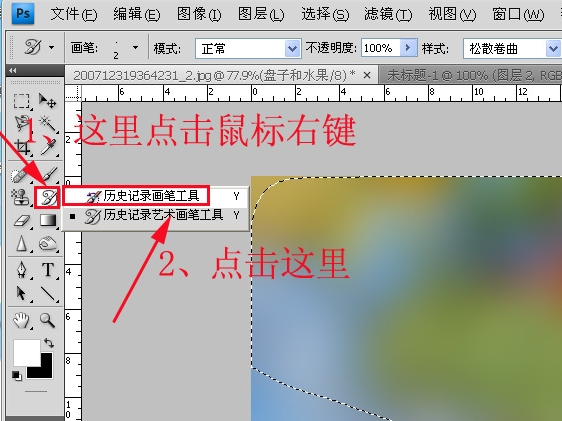Select the Sharpen tool
This screenshot has height=421, width=562.
point(22,243)
